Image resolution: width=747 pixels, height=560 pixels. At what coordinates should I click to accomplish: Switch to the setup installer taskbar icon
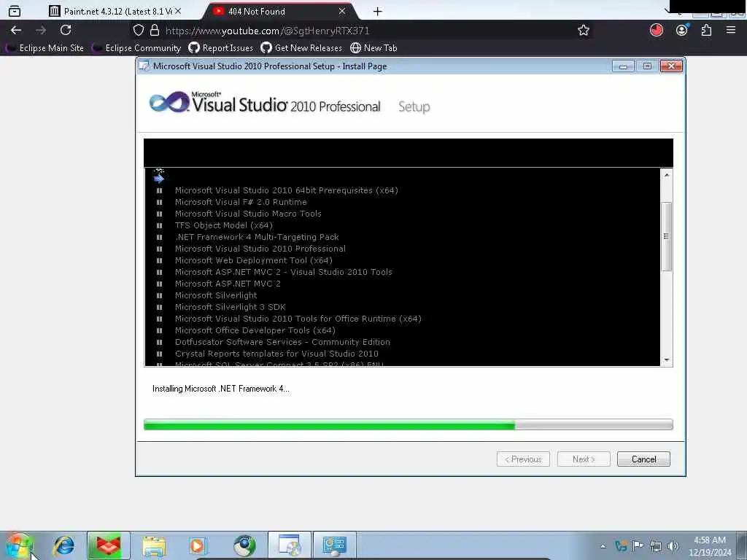coord(289,545)
